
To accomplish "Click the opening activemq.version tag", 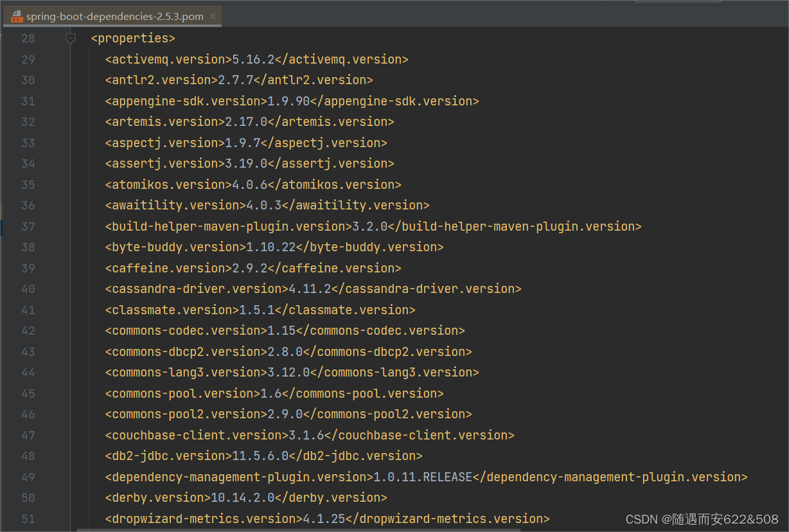I will [168, 59].
